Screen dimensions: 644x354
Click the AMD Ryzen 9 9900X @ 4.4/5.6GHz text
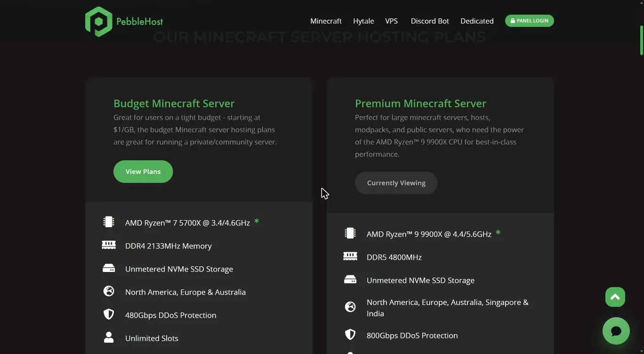point(429,234)
